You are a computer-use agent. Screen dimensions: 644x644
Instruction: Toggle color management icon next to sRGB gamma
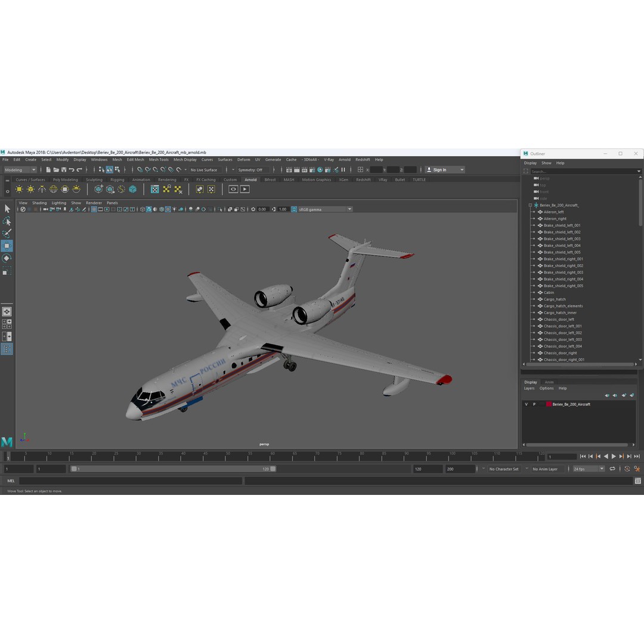(294, 209)
